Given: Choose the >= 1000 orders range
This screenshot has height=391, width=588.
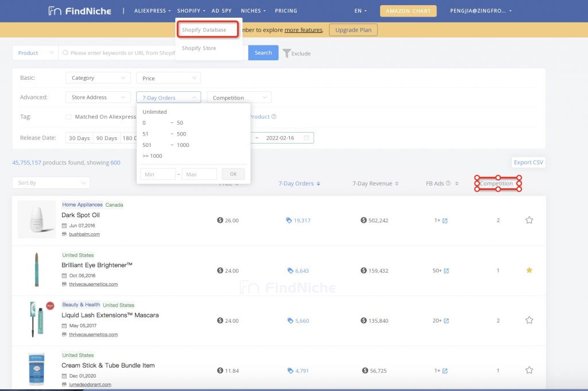Looking at the screenshot, I should tap(152, 156).
